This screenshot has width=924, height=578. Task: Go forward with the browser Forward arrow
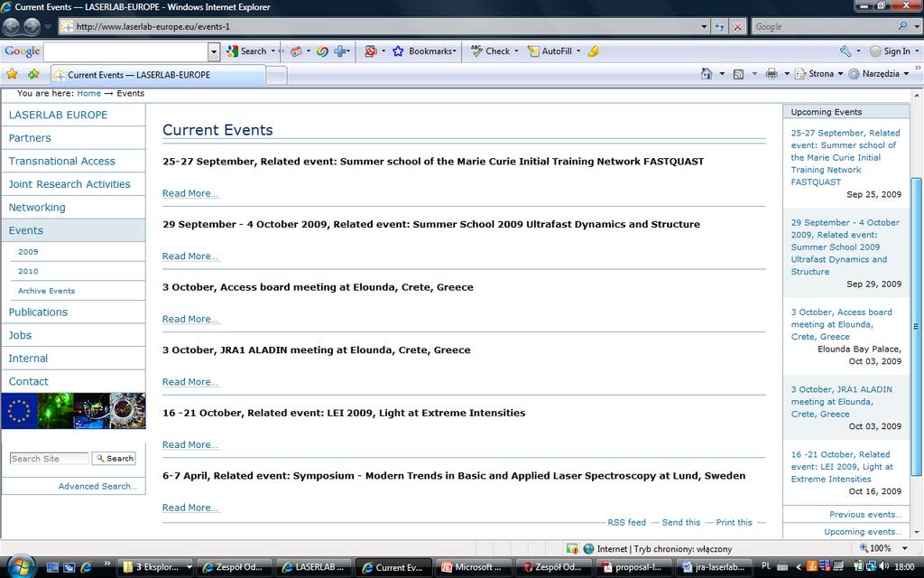(32, 26)
